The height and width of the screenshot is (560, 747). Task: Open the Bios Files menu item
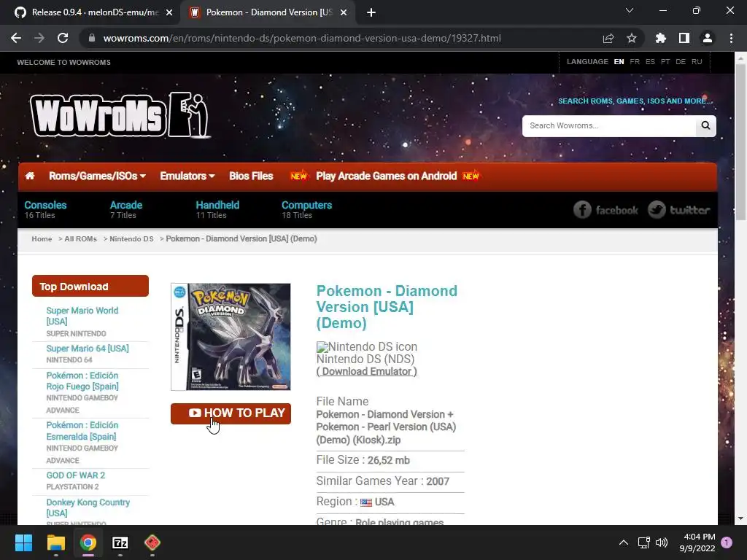click(x=251, y=176)
